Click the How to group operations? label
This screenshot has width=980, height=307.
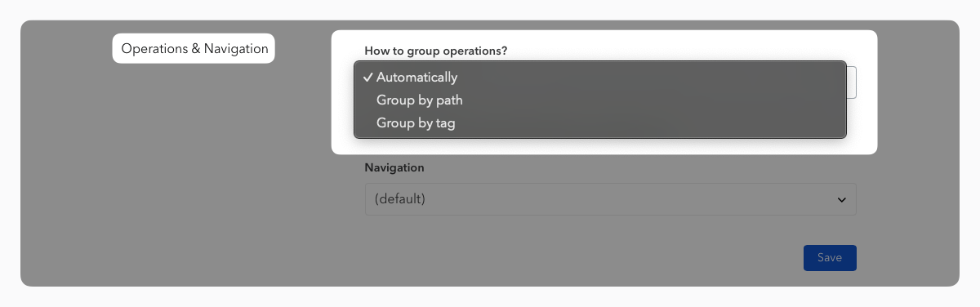435,51
